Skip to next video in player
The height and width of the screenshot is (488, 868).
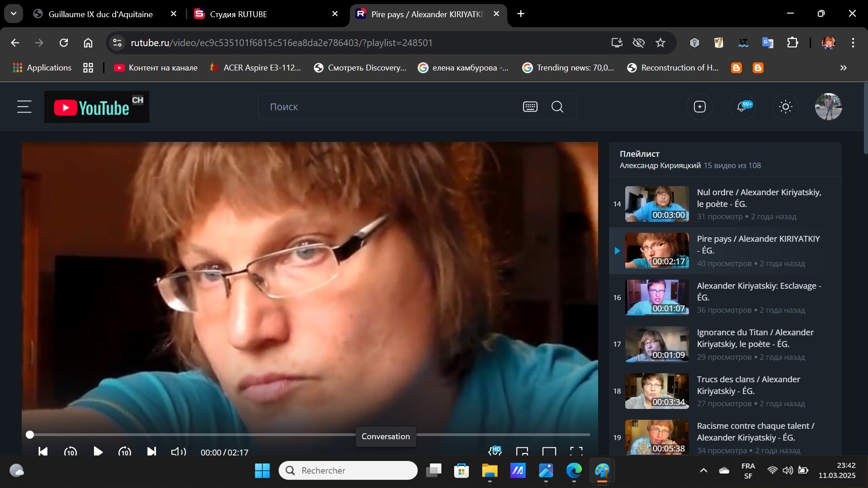click(151, 451)
